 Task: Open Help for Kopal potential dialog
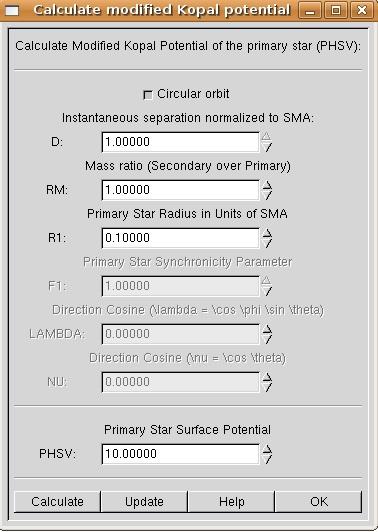231,501
